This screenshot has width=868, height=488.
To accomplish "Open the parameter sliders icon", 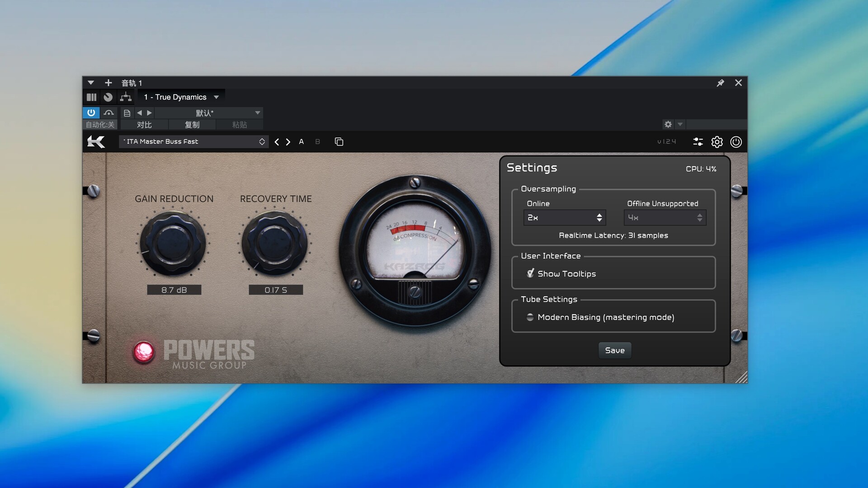I will (698, 142).
